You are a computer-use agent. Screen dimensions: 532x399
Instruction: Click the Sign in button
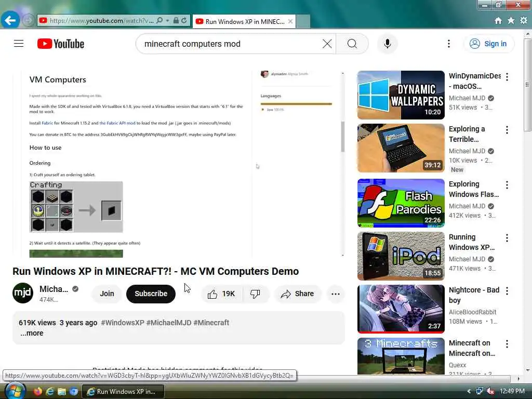489,44
